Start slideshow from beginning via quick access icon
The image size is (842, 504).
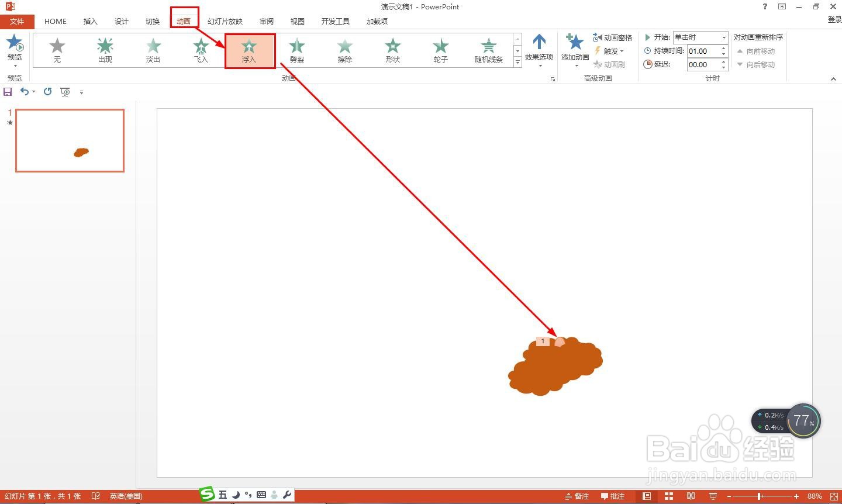[x=65, y=92]
